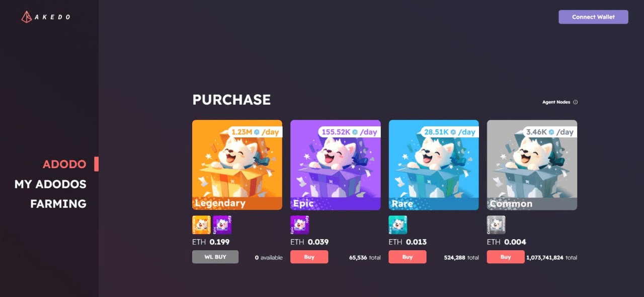Buy the Common Adodo box
644x297 pixels.
click(506, 257)
